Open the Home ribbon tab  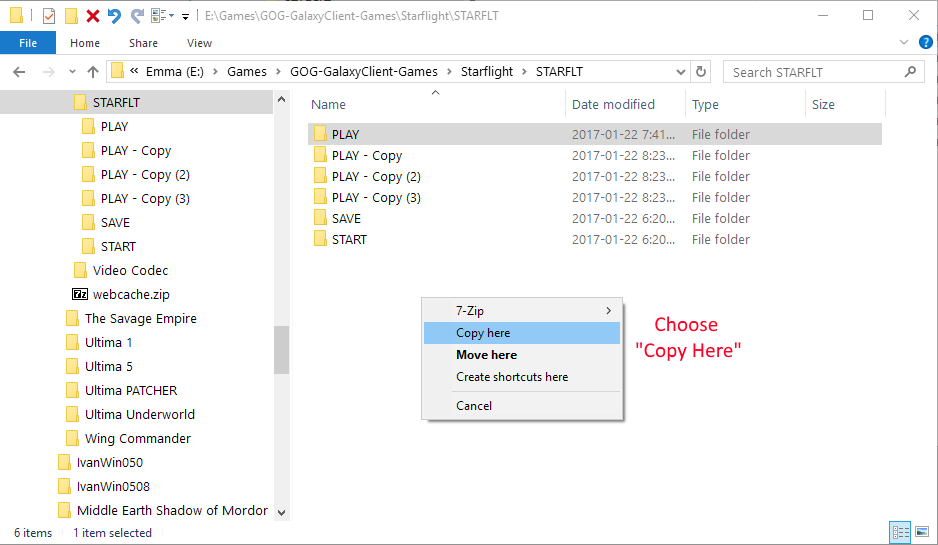click(x=85, y=43)
